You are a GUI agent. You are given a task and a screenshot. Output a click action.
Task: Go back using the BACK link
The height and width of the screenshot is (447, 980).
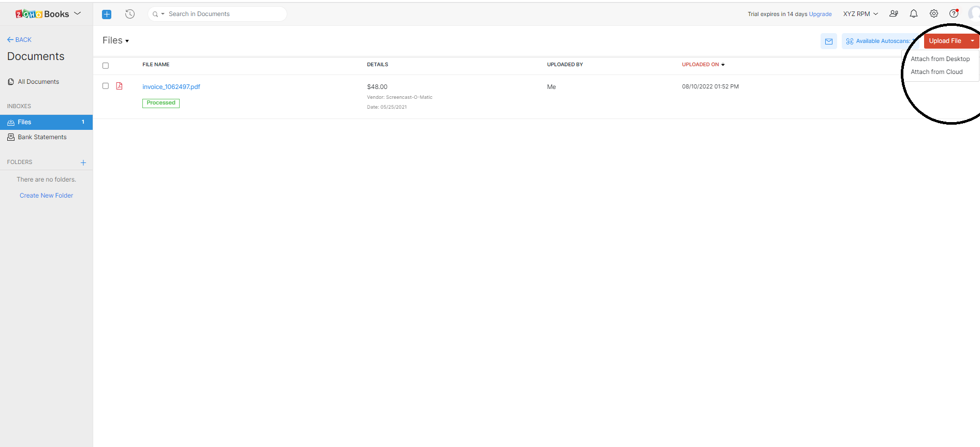pyautogui.click(x=19, y=40)
